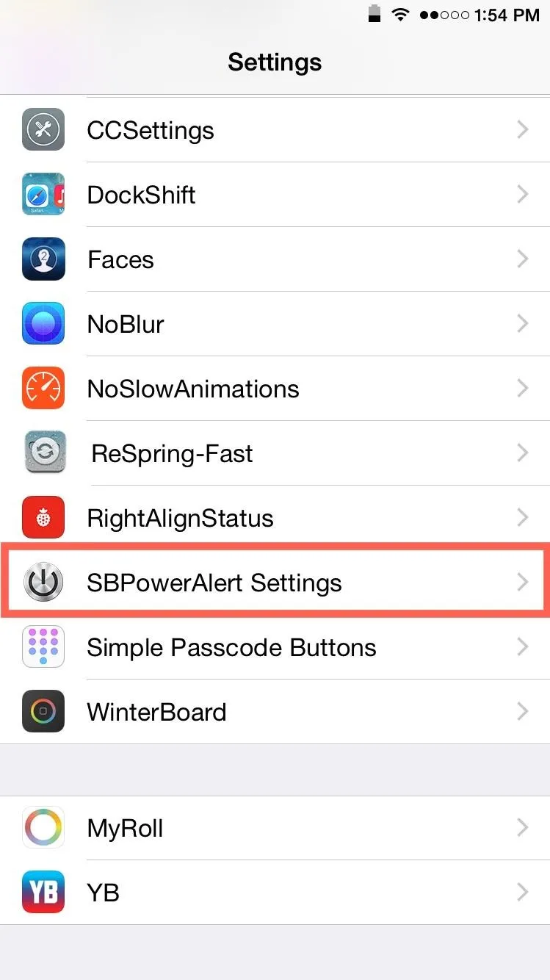The image size is (550, 980).
Task: Open NoSlowAnimations speedometer icon
Action: point(43,389)
